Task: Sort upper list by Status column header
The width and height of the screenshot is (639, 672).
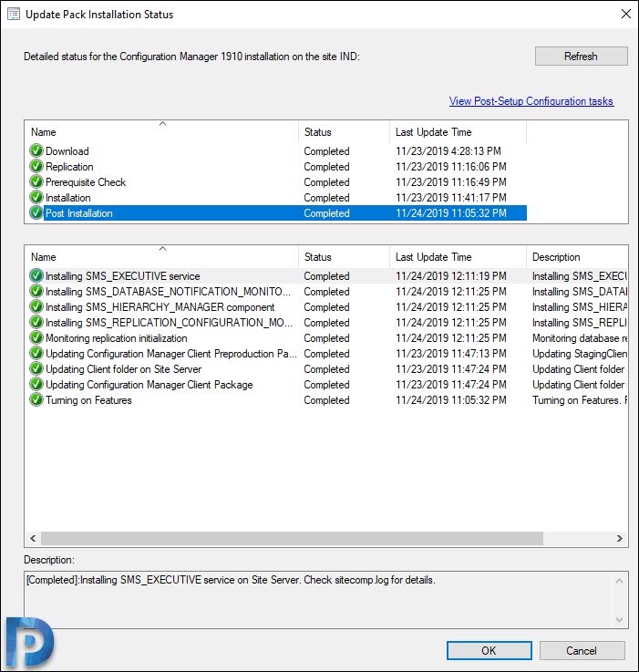Action: (x=345, y=132)
